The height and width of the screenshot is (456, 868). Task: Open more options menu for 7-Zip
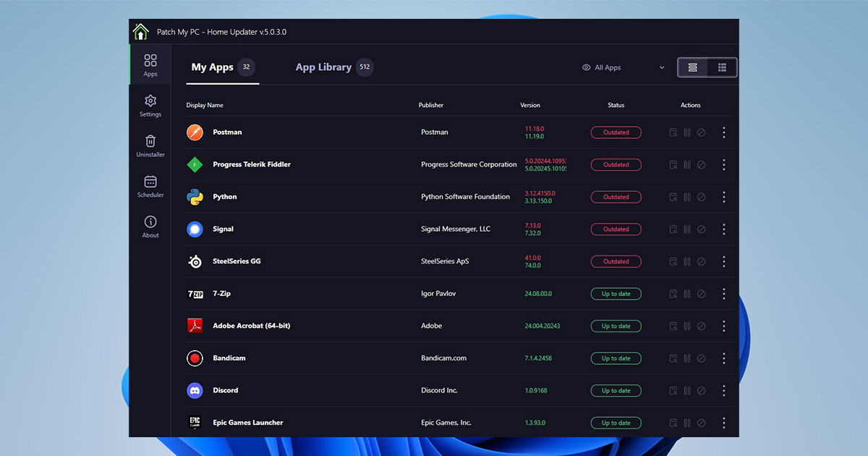point(724,294)
